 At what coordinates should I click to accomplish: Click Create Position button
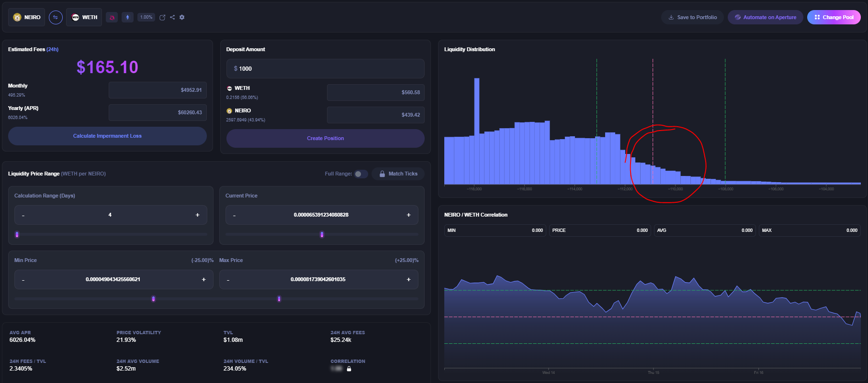point(325,138)
